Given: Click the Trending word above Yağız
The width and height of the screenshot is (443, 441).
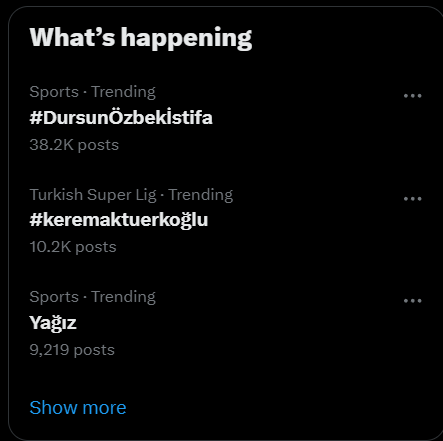Looking at the screenshot, I should (123, 297).
